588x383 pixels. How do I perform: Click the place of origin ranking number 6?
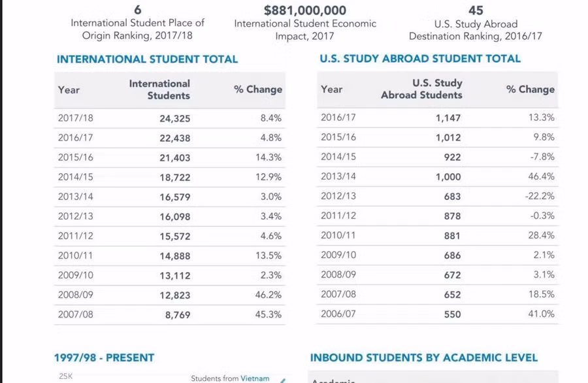(x=137, y=10)
